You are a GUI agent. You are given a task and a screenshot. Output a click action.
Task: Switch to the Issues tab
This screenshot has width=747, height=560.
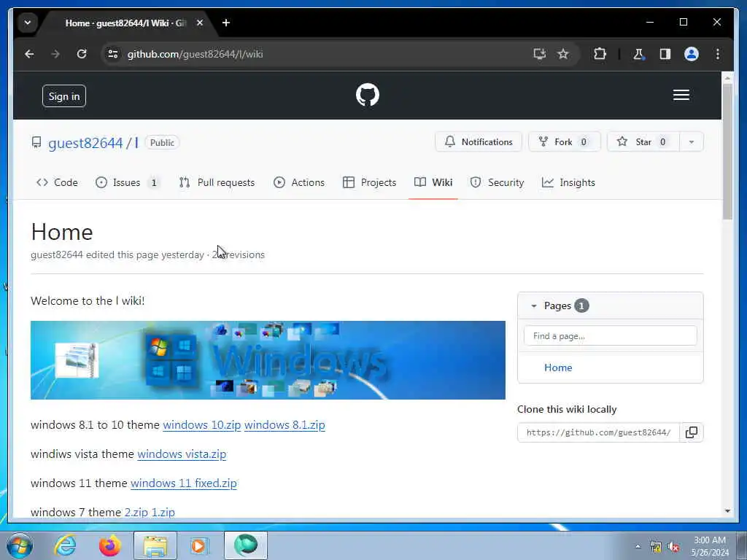pos(128,182)
